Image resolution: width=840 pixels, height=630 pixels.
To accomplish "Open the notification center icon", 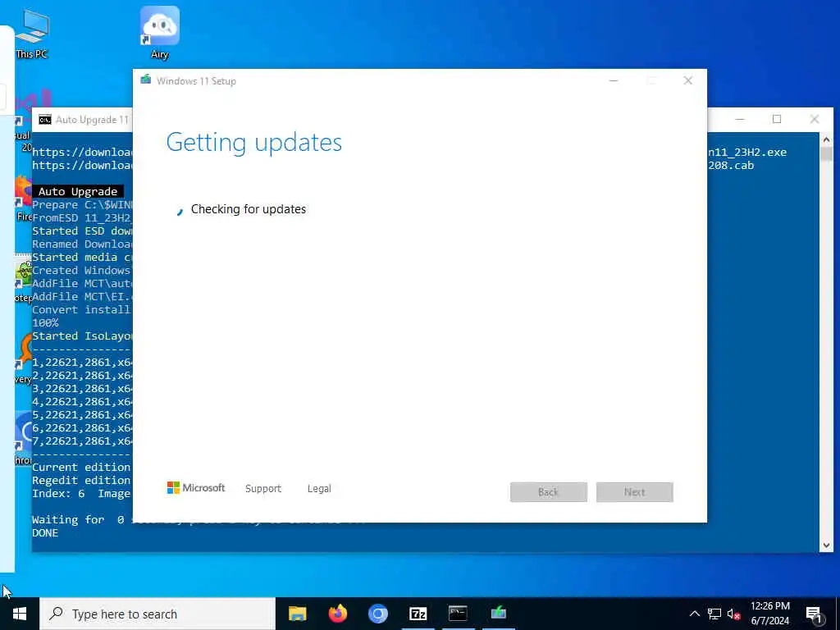I will [813, 614].
